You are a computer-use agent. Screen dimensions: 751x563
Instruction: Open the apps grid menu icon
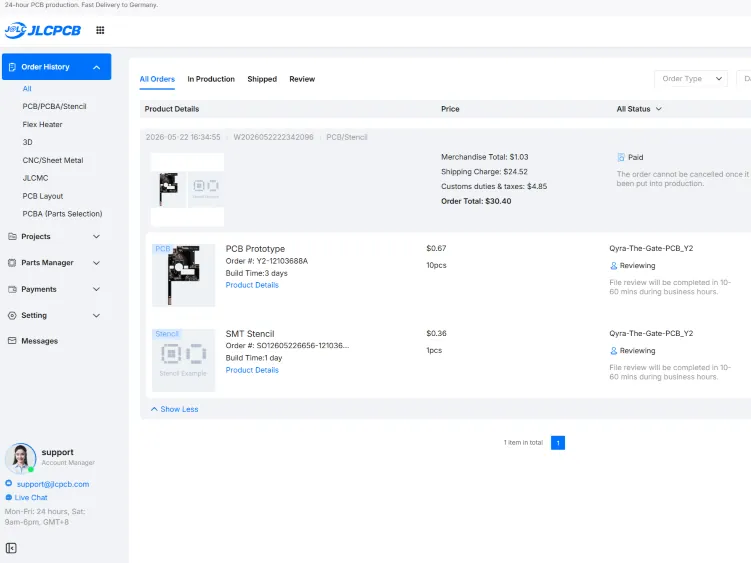[x=100, y=30]
